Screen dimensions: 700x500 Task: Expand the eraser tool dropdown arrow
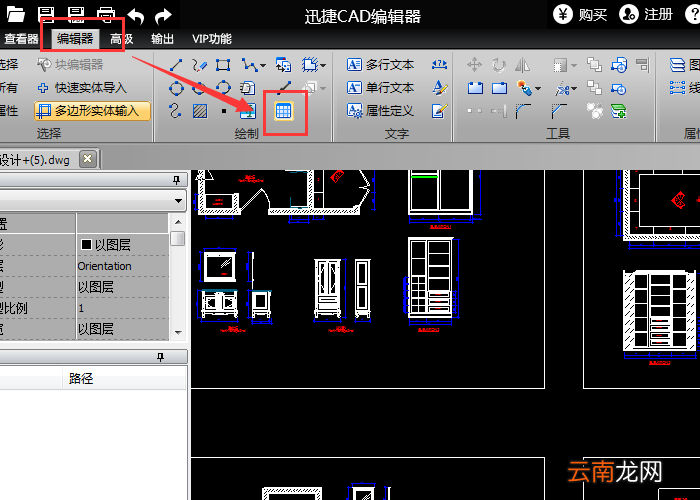point(538,88)
